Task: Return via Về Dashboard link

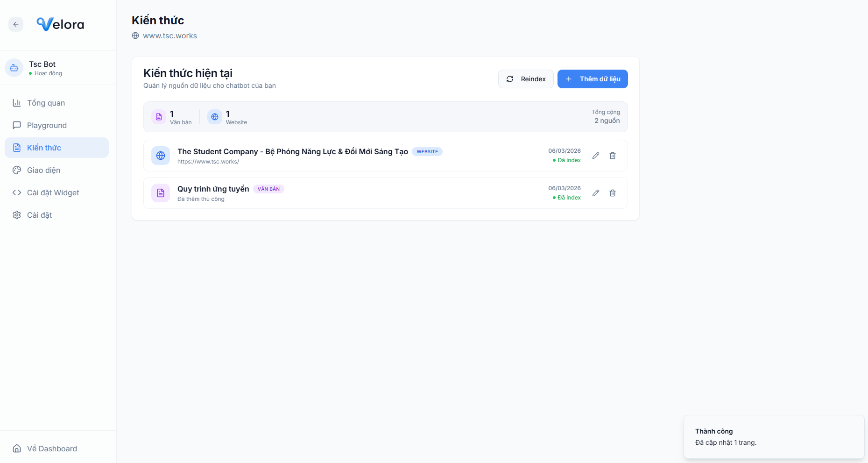Action: pyautogui.click(x=51, y=449)
